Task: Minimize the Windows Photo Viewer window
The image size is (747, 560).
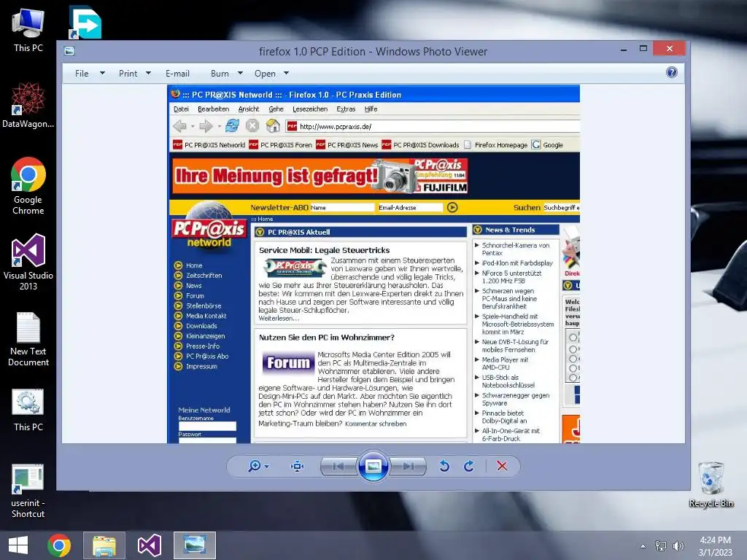Action: 623,49
